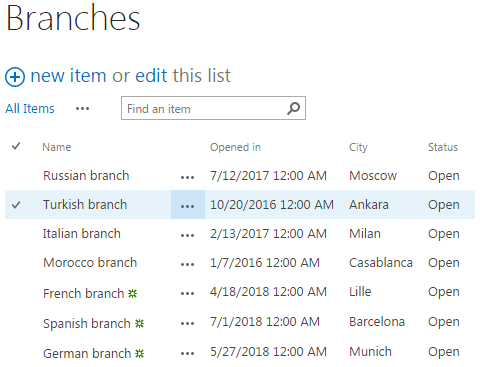The width and height of the screenshot is (480, 367).
Task: Open ellipsis menu for Italian branch
Action: coord(187,235)
